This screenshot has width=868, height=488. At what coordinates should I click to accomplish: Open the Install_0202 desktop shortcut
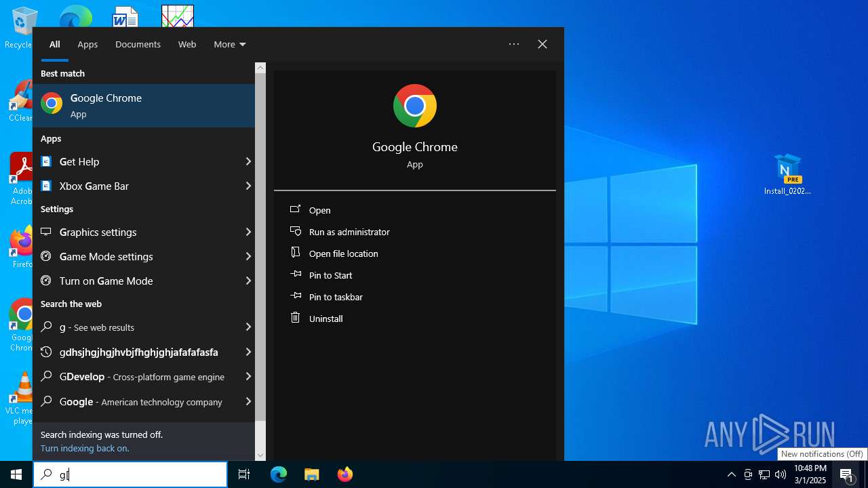pos(787,174)
